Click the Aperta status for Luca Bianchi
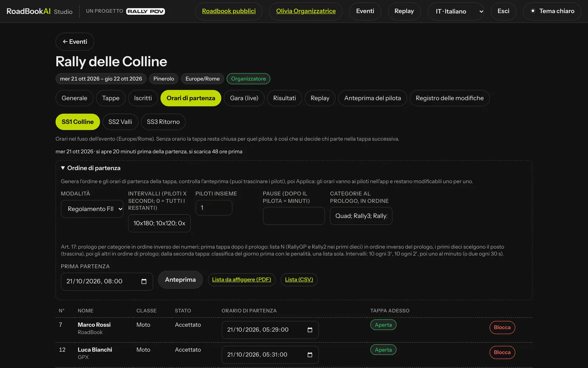 click(383, 350)
